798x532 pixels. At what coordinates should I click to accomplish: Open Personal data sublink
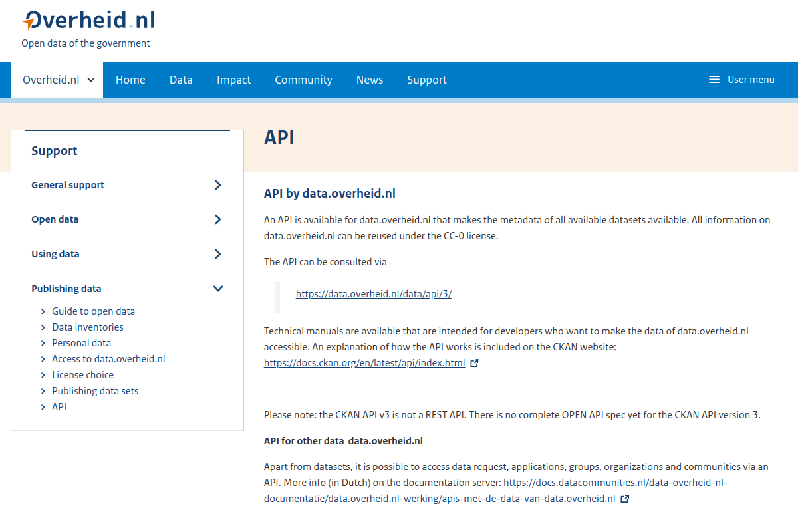pos(82,343)
